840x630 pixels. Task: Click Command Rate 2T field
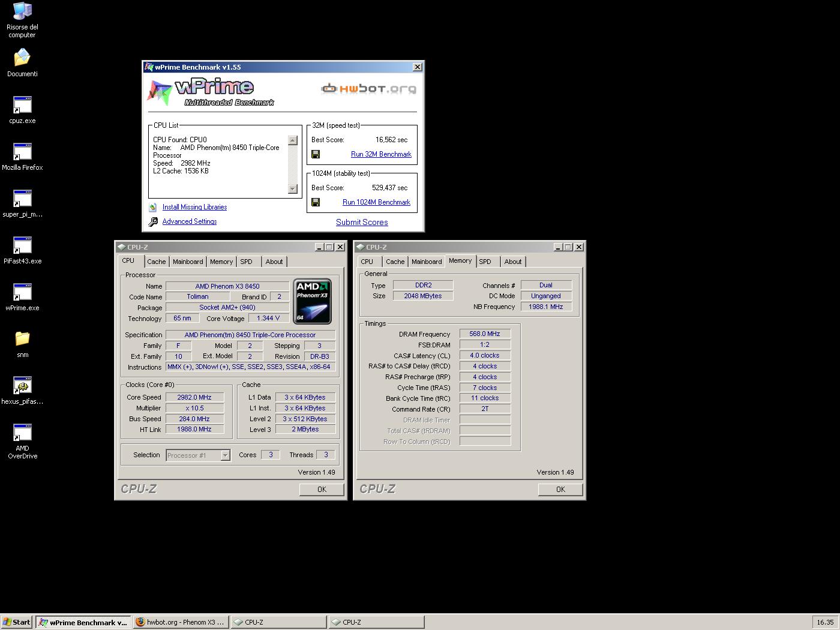tap(485, 409)
